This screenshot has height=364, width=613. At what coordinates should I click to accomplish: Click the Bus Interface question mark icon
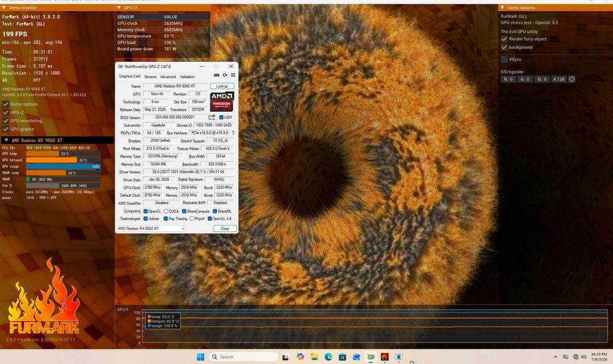point(233,133)
